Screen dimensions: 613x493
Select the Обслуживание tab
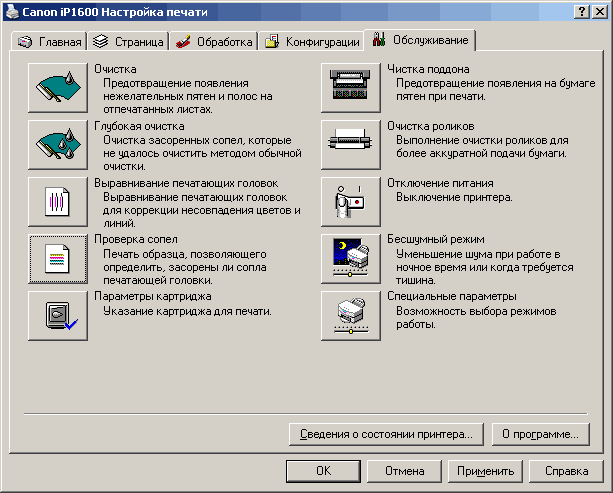(x=420, y=40)
